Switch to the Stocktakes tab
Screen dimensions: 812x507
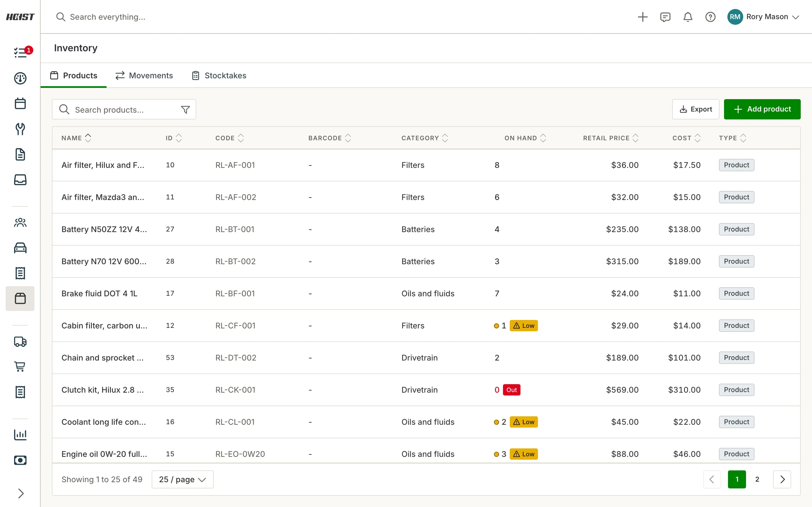219,75
